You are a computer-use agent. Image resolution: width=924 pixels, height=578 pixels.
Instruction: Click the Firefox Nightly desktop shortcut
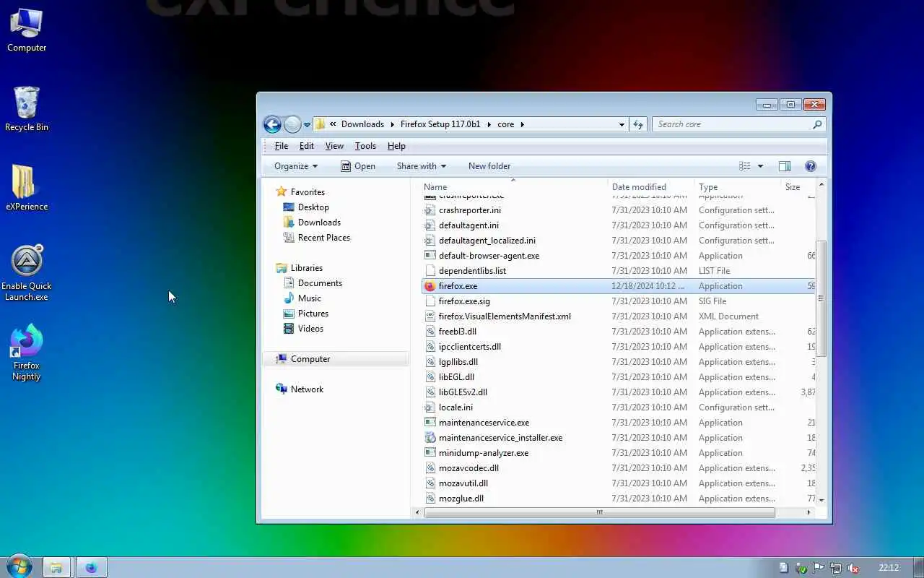click(x=27, y=353)
